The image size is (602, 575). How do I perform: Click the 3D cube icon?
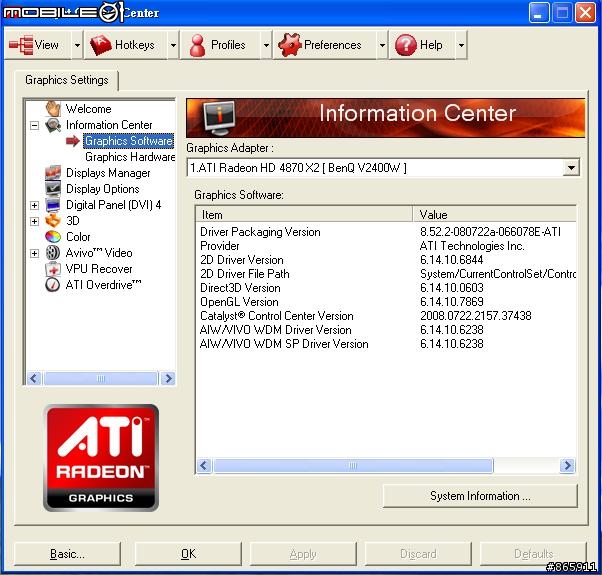(53, 221)
